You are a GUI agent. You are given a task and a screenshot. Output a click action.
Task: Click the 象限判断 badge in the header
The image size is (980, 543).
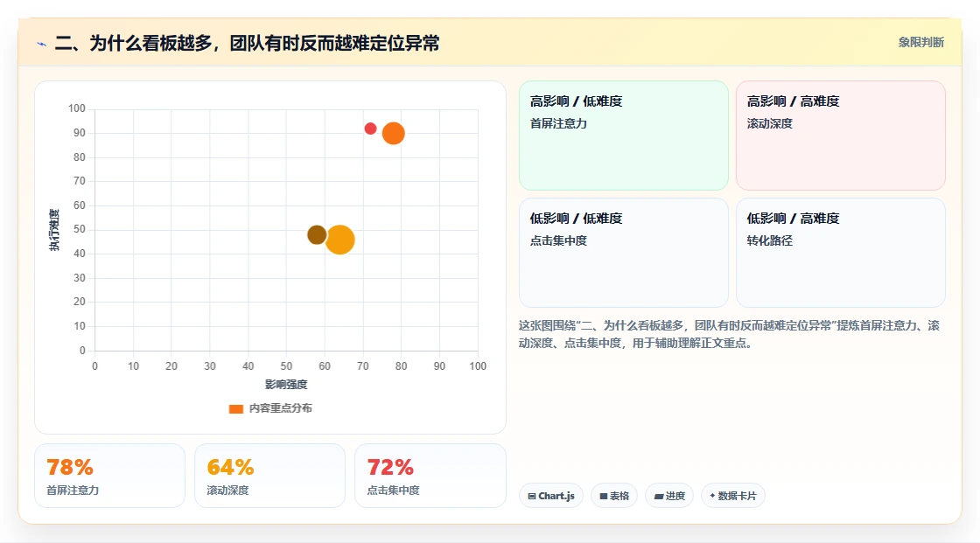click(920, 43)
